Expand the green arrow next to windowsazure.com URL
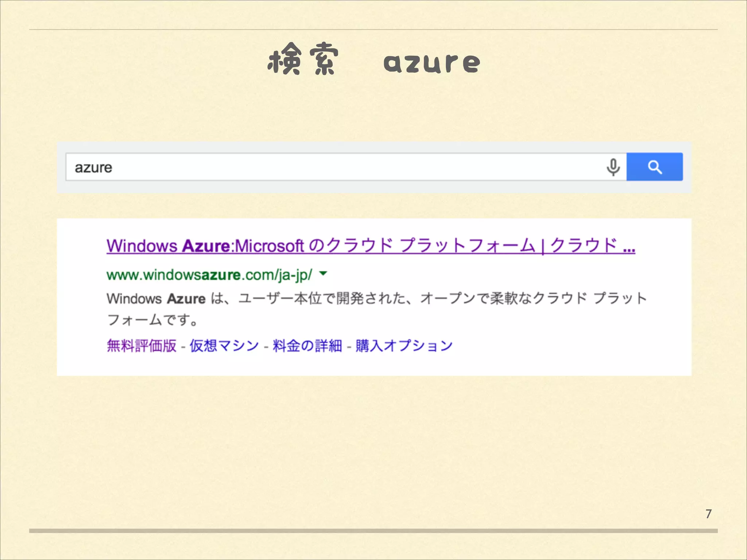The height and width of the screenshot is (560, 747). pyautogui.click(x=323, y=273)
